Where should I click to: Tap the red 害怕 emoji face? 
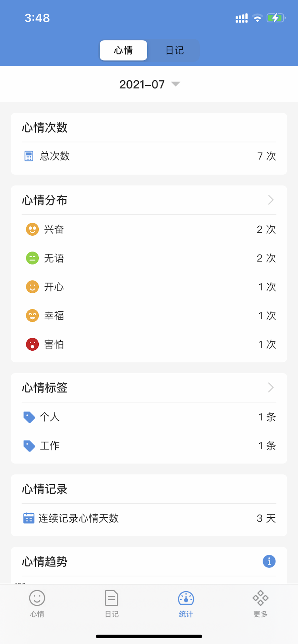coord(32,344)
